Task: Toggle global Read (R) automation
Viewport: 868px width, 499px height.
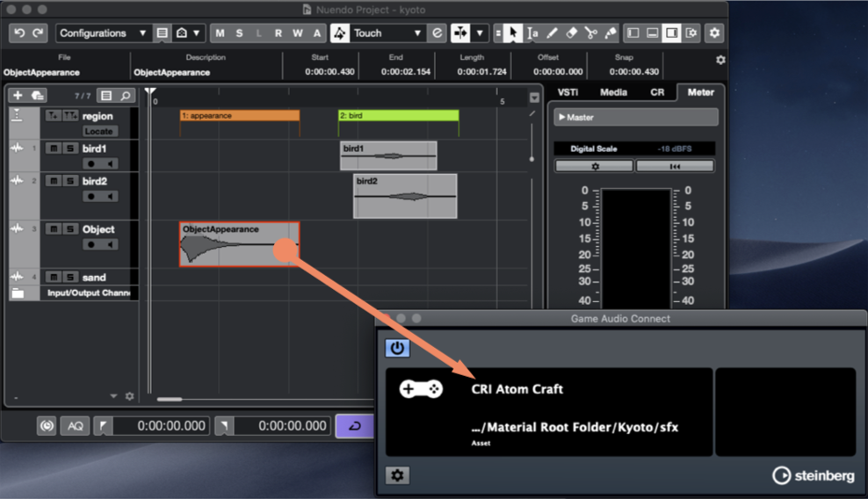Action: coord(278,33)
